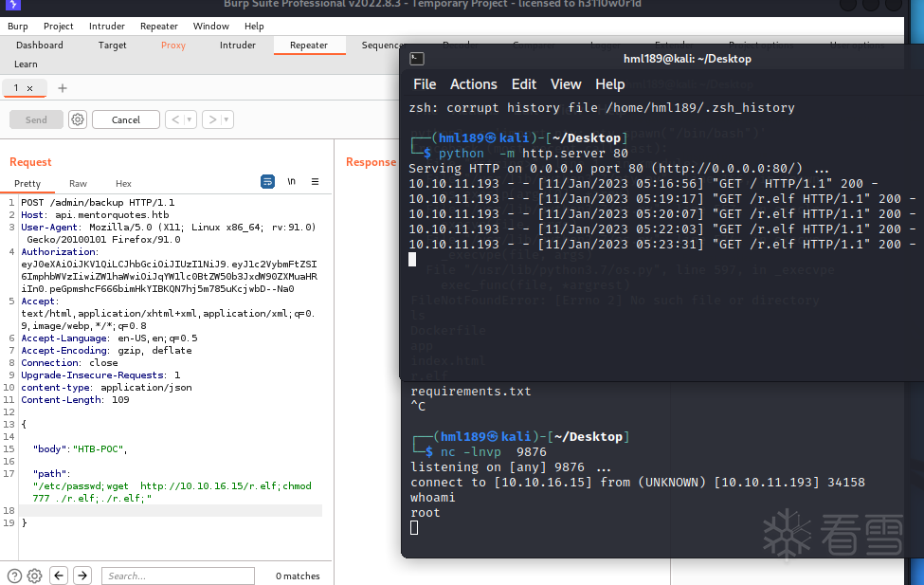Click the POST /admin/backup request line

coord(98,202)
